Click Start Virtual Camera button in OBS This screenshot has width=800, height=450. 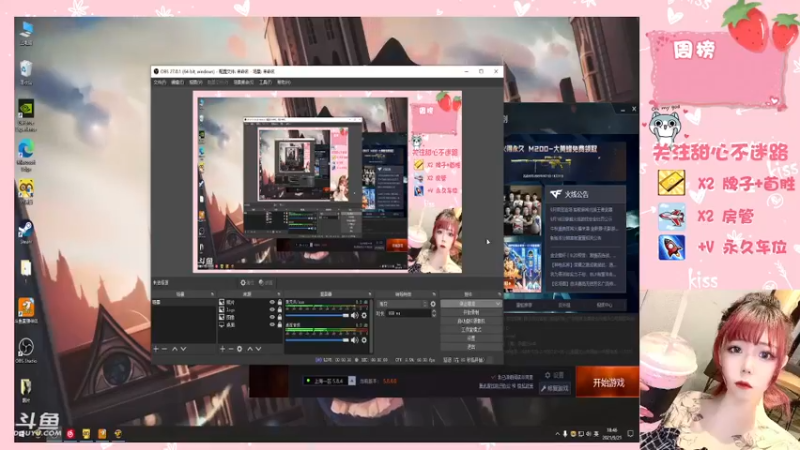(x=471, y=321)
